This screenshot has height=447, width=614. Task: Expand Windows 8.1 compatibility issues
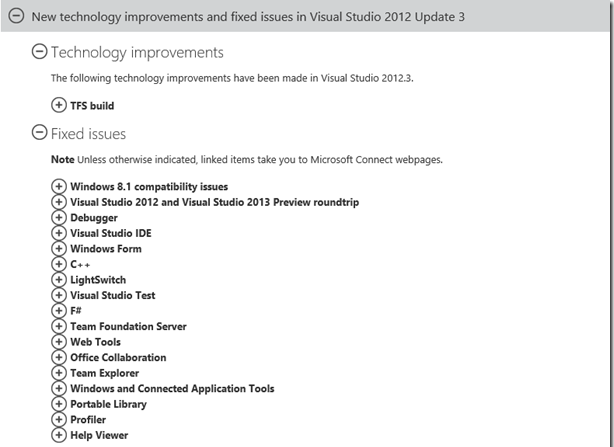click(x=59, y=186)
